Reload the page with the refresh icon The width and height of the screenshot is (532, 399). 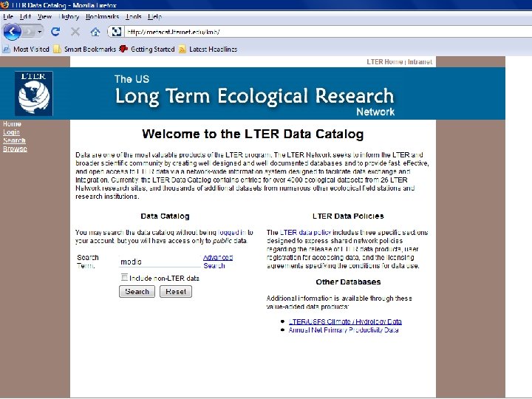[x=55, y=32]
